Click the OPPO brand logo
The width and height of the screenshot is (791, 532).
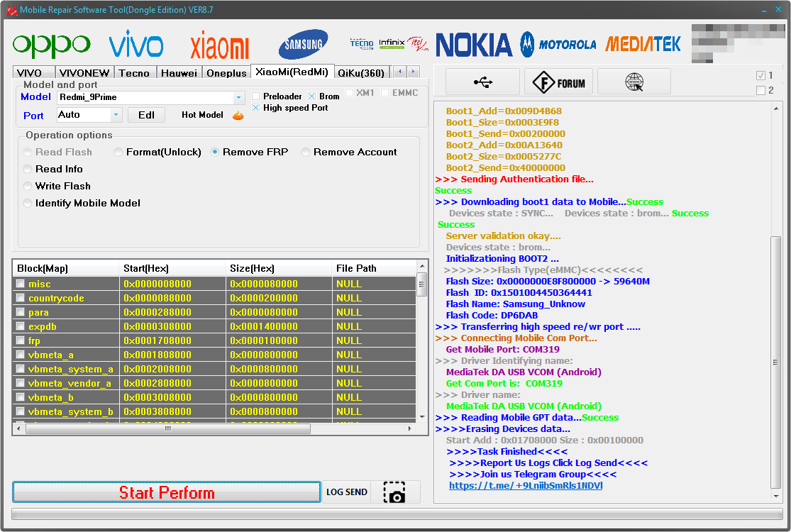pos(52,45)
